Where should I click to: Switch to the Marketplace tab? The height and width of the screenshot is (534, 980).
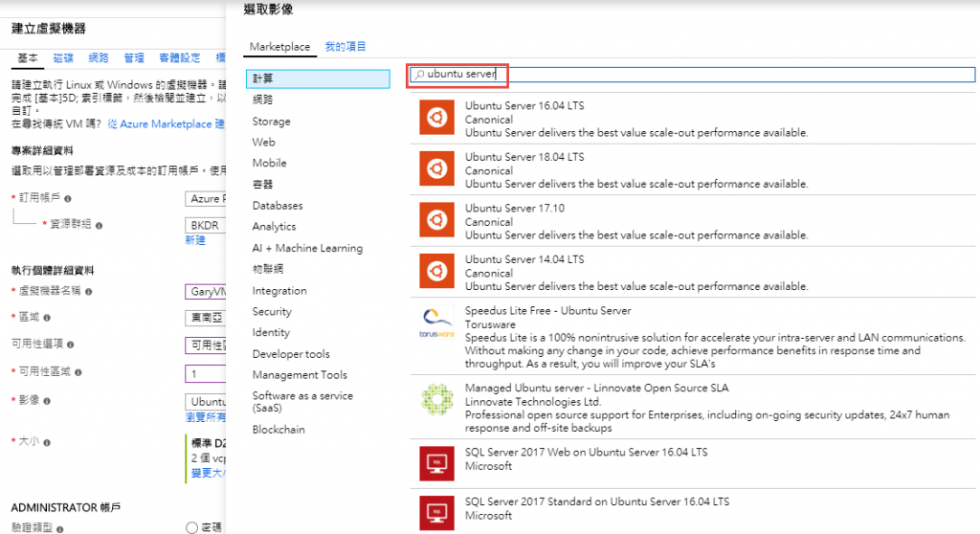tap(279, 46)
